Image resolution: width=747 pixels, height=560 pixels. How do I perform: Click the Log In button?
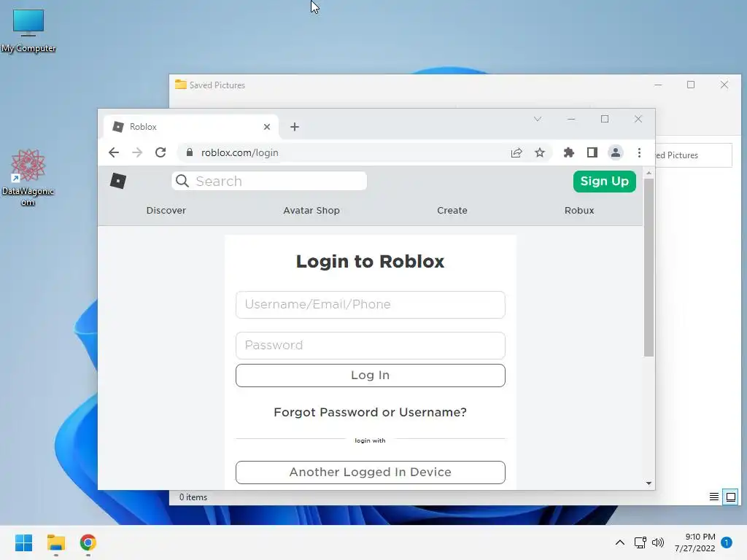[370, 376]
